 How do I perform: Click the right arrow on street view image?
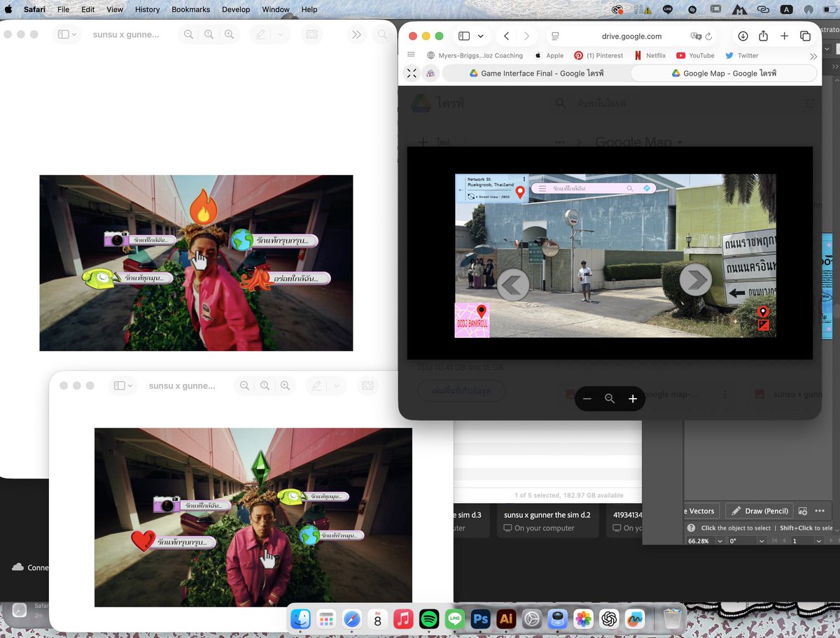point(696,281)
